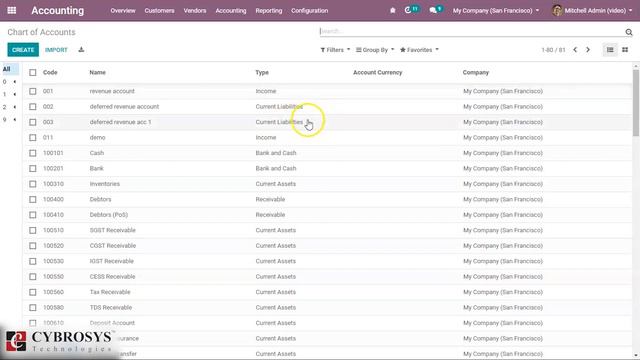Check the Inventories 100310 checkbox
The width and height of the screenshot is (640, 360).
(33, 184)
